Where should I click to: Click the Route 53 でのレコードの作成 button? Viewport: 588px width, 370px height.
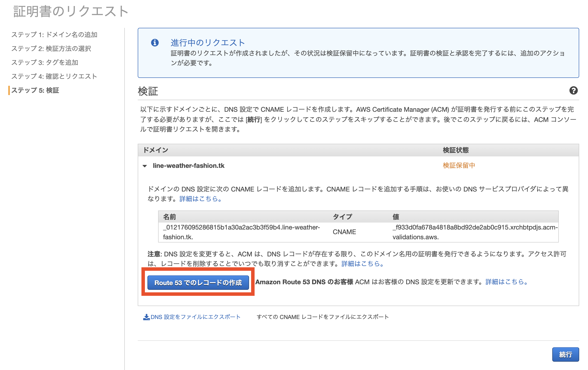coord(198,283)
